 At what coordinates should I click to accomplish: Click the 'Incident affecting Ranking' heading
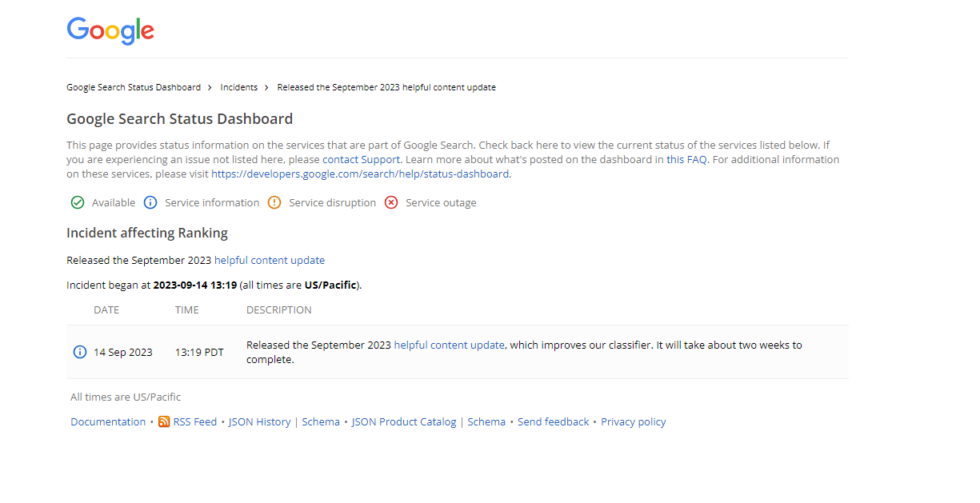coord(147,233)
